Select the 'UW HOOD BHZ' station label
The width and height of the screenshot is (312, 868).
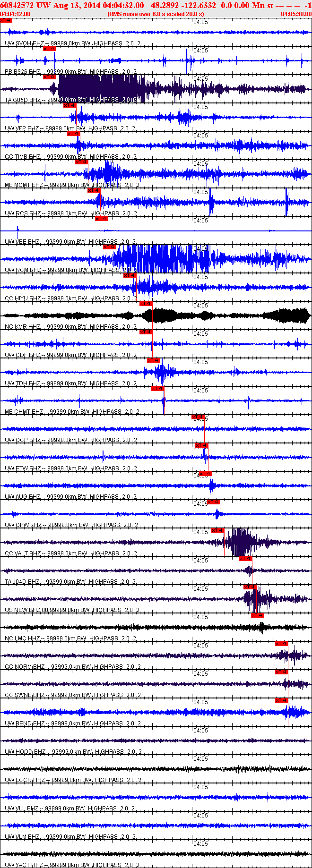(25, 752)
